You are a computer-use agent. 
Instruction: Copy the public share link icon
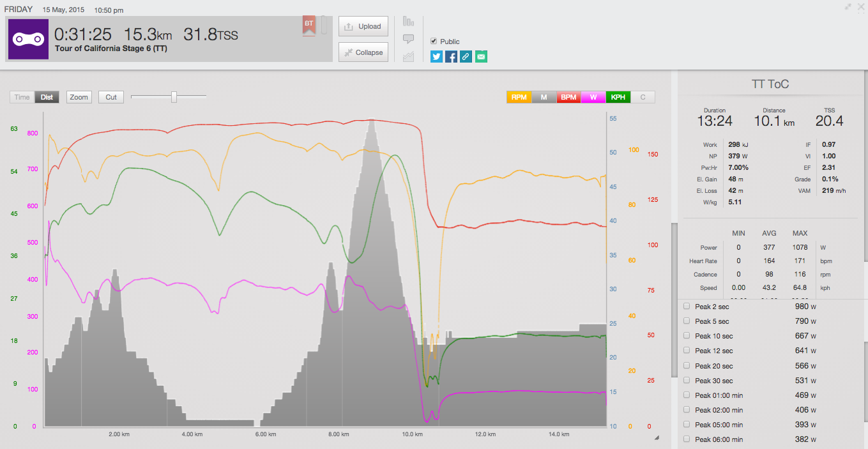[466, 57]
